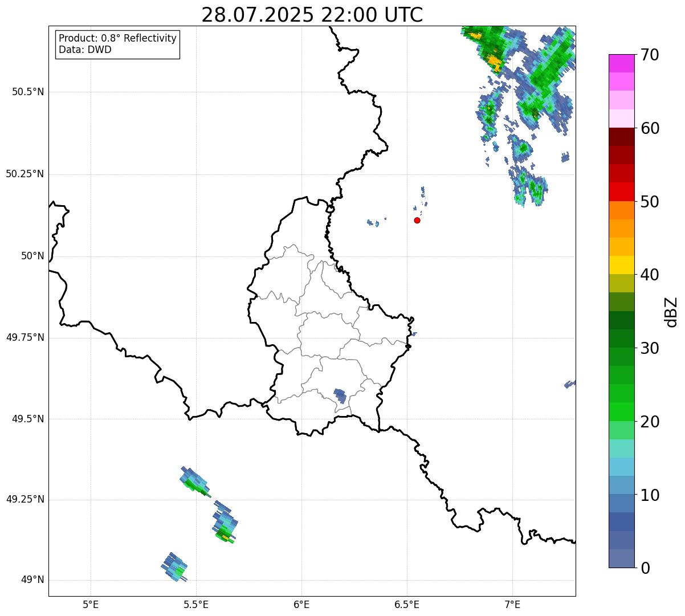Viewport: 685px width, 616px height.
Task: Click the colorbar 60 tick label
Action: [x=650, y=129]
